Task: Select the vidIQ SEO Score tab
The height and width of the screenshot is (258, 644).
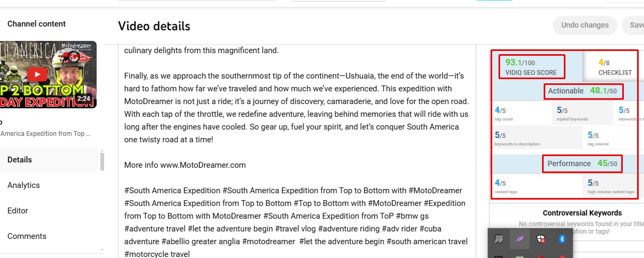Action: 531,66
